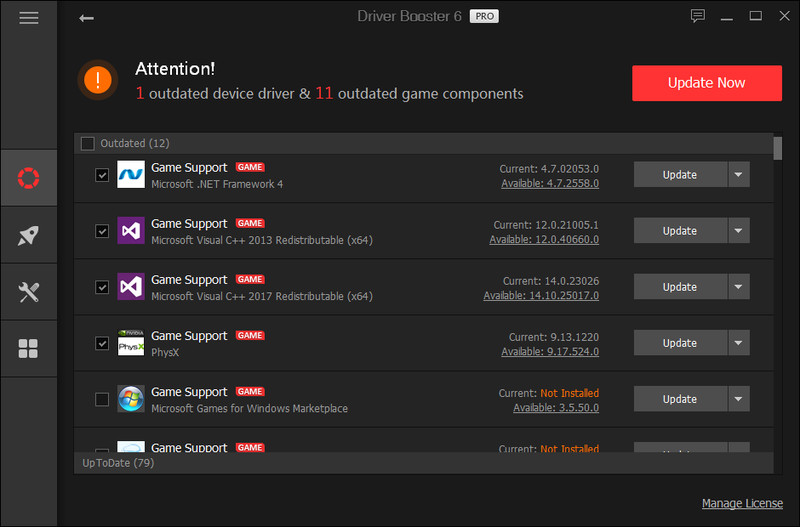
Task: Open the Manage License link
Action: [742, 504]
